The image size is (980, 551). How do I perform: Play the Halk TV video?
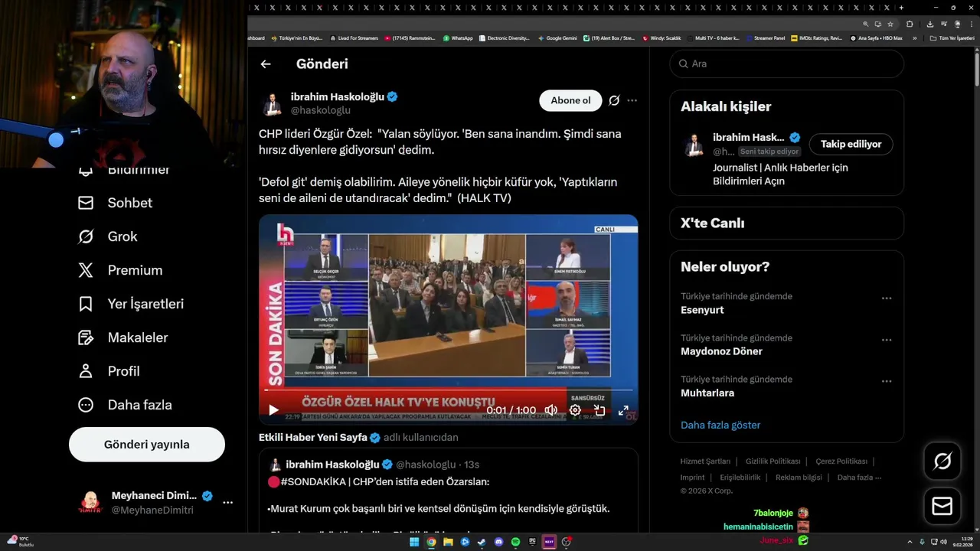[273, 410]
